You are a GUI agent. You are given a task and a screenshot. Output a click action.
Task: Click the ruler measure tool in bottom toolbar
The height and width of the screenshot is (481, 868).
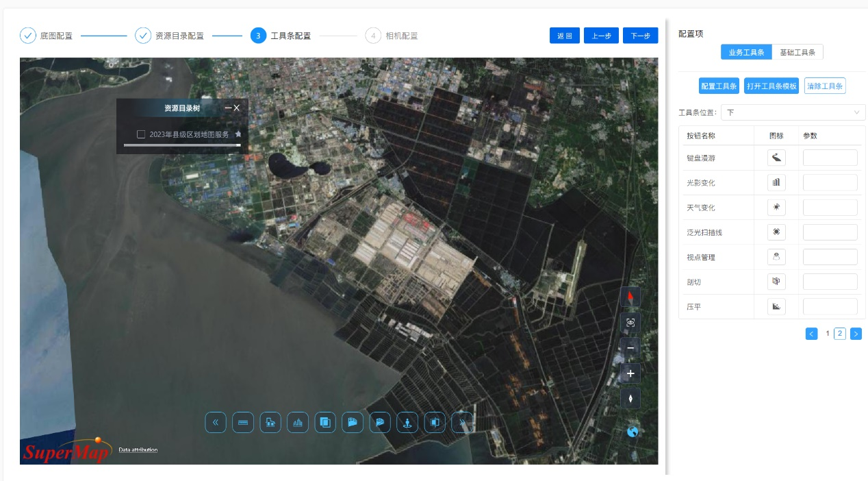pos(243,423)
